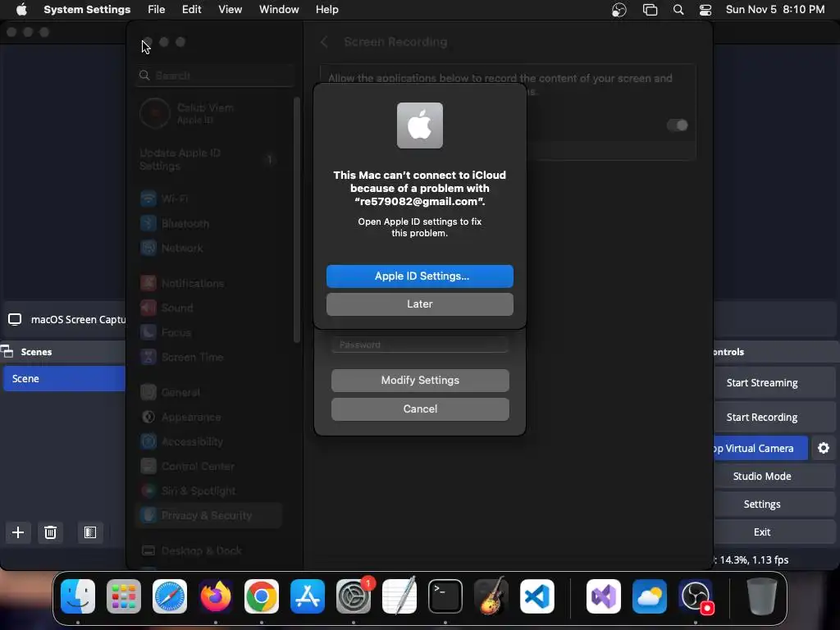
Task: Open the Apple menu
Action: point(21,9)
